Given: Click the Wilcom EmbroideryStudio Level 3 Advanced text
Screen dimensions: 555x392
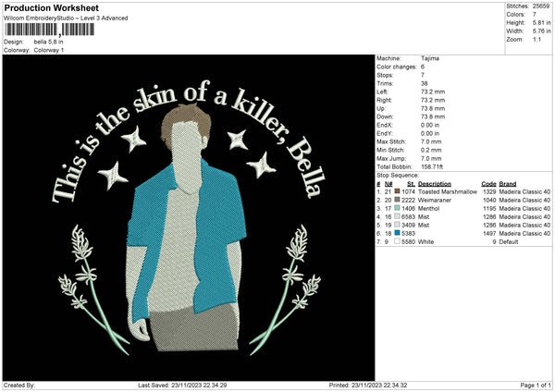Looking at the screenshot, I should [x=66, y=18].
